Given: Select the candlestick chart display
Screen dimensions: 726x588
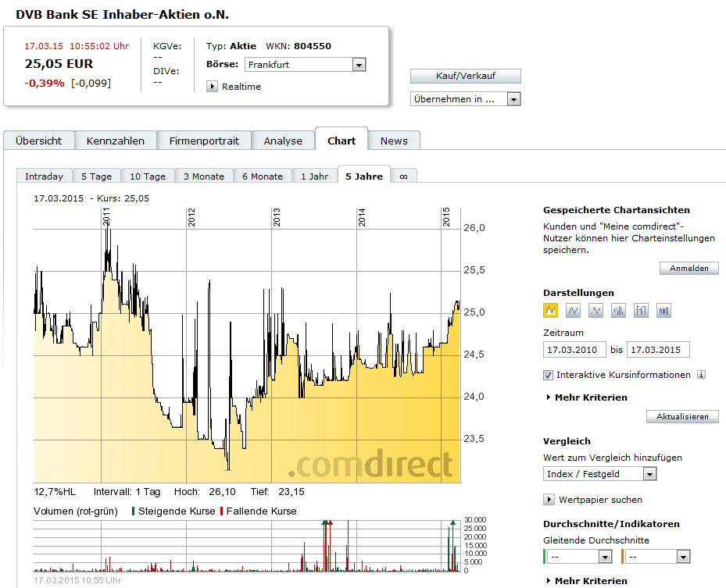Looking at the screenshot, I should coord(663,311).
